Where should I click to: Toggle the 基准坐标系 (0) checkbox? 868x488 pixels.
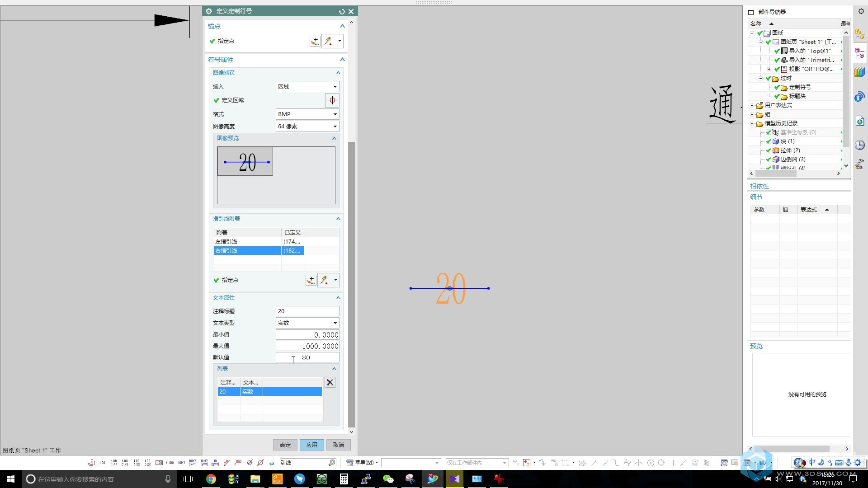click(x=768, y=132)
